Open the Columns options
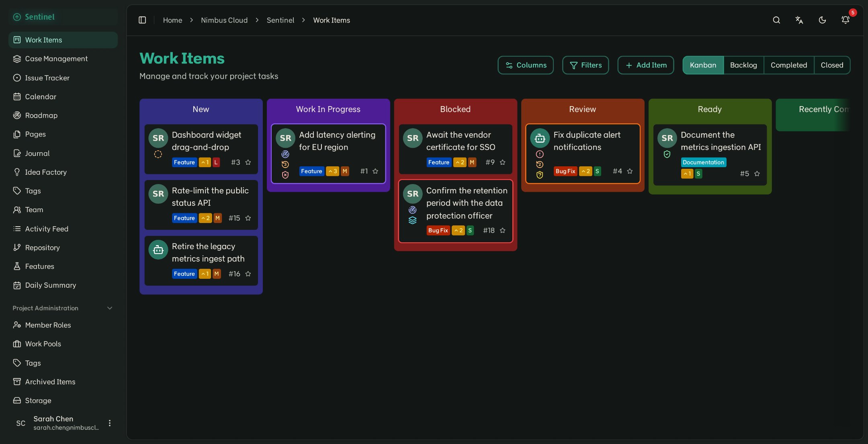 525,65
